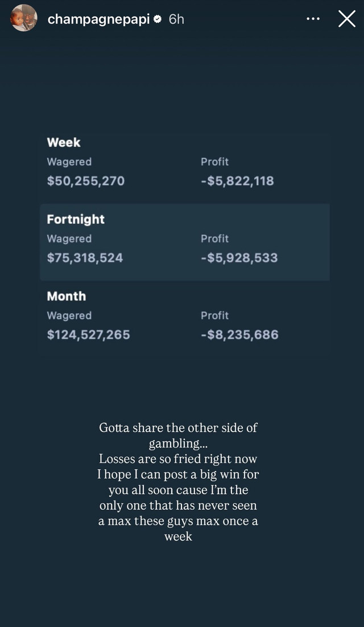This screenshot has width=364, height=627.
Task: Click the Wagered label under Week
Action: pyautogui.click(x=69, y=162)
